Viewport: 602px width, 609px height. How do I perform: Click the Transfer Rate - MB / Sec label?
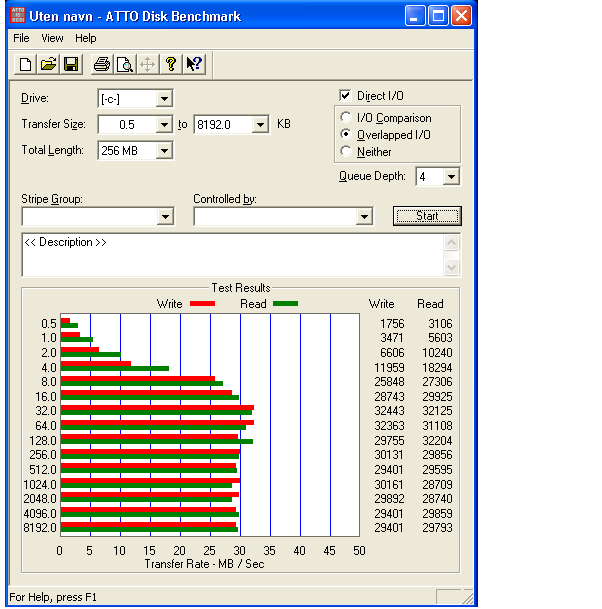204,564
